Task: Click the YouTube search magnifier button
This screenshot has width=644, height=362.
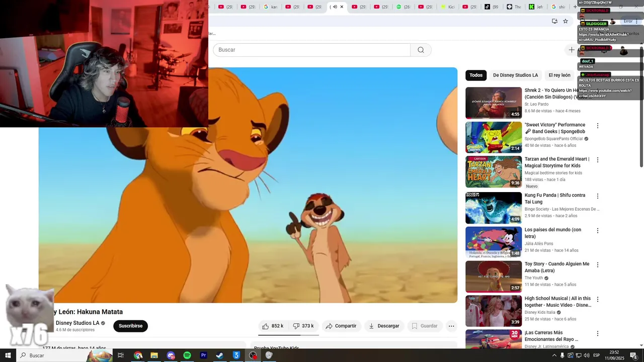Action: tap(421, 50)
